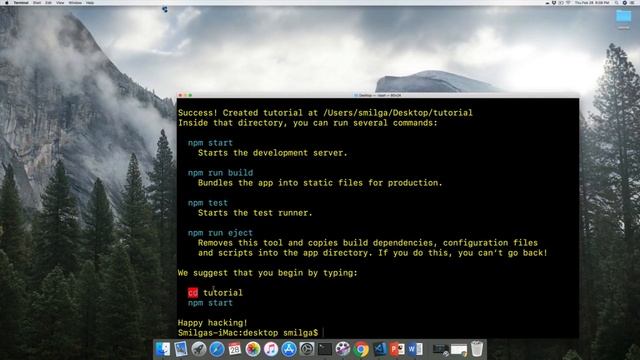This screenshot has height=360, width=640.
Task: Open the dark minimized window in Dock
Action: (441, 349)
